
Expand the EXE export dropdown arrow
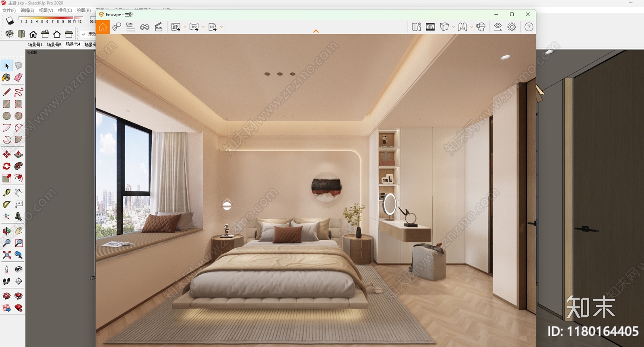tap(221, 27)
